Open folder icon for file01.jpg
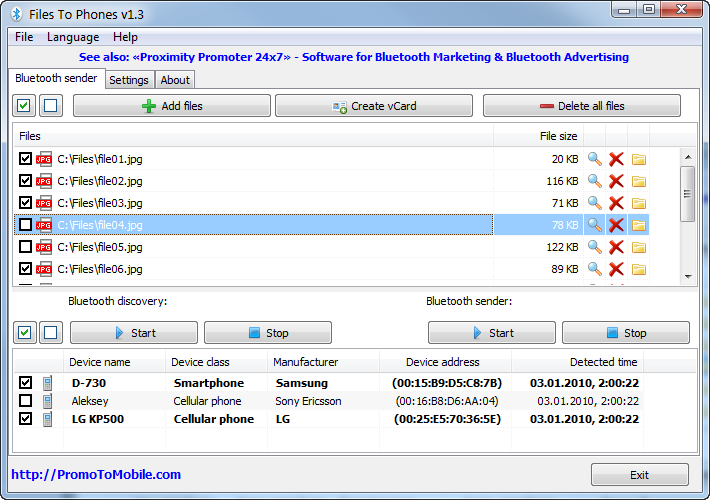 (x=638, y=159)
